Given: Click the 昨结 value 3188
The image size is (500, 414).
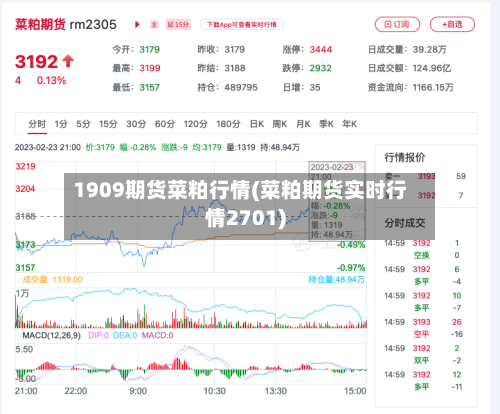Looking at the screenshot, I should [x=235, y=68].
